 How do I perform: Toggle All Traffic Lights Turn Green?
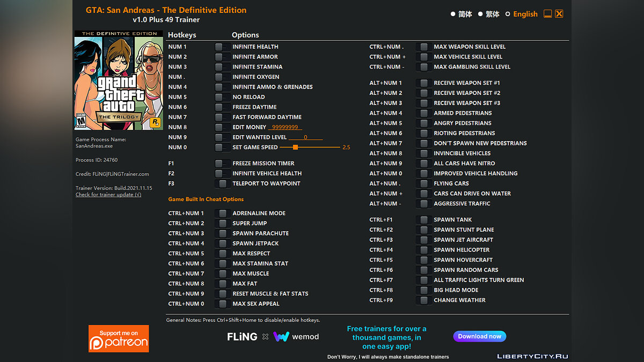point(424,280)
